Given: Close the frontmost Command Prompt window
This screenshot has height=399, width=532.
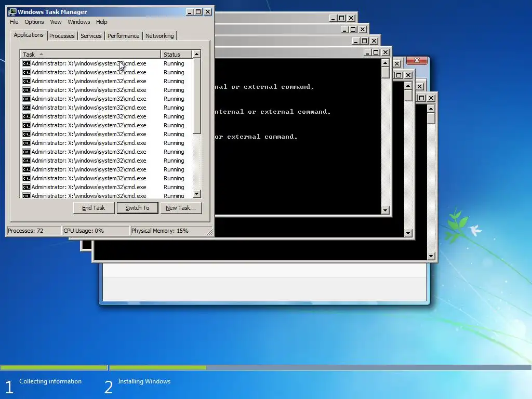Looking at the screenshot, I should (385, 52).
